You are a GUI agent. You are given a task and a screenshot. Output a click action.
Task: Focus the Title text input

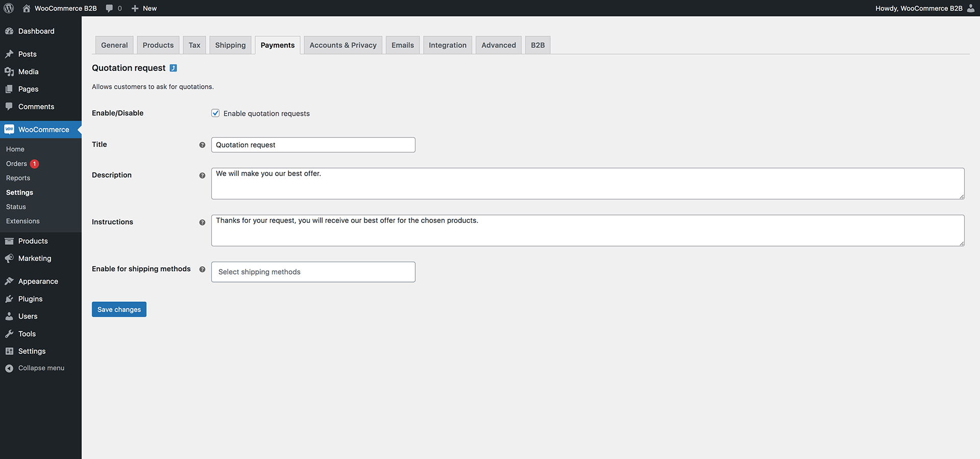(313, 145)
